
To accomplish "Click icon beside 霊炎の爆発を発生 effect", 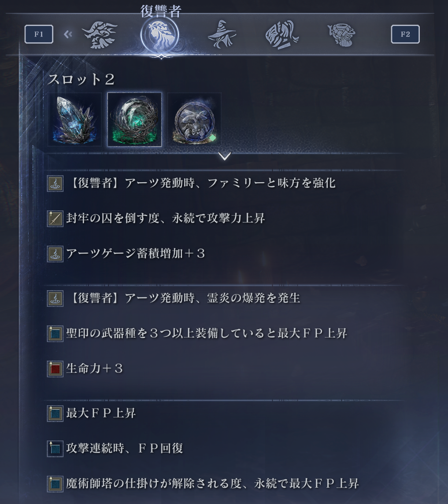I will [55, 298].
